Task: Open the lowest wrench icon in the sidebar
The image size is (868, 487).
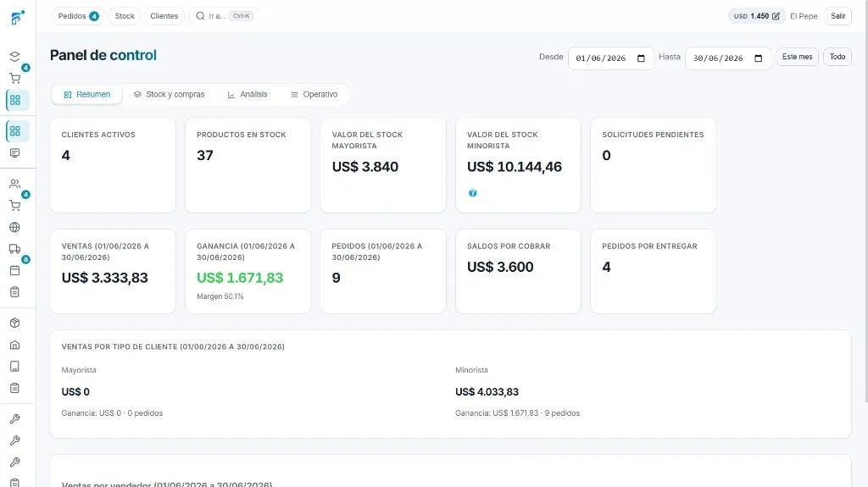Action: (15, 462)
